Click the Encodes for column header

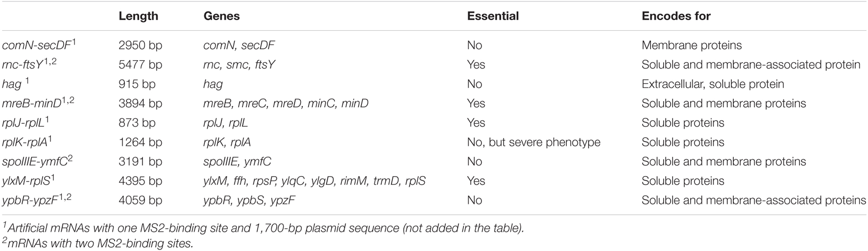(x=676, y=16)
